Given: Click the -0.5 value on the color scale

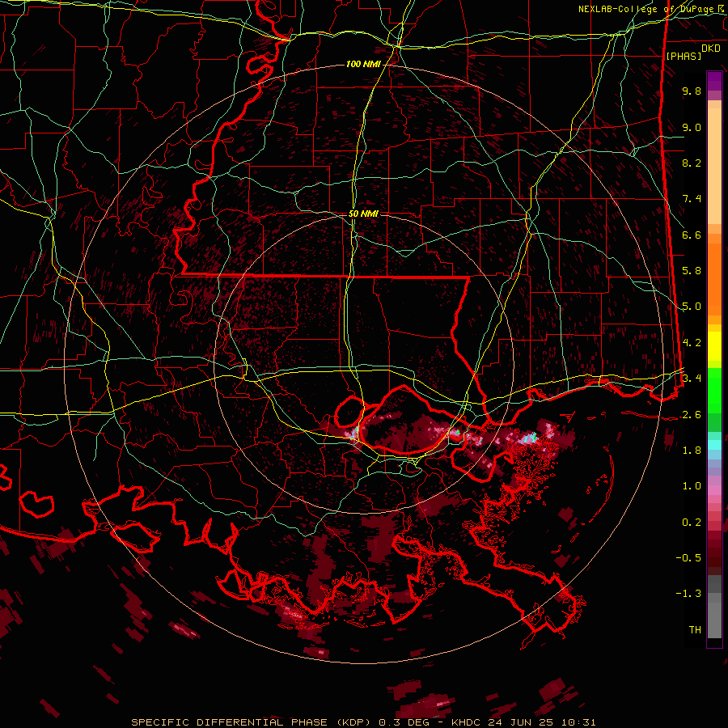Looking at the screenshot, I should tap(688, 558).
